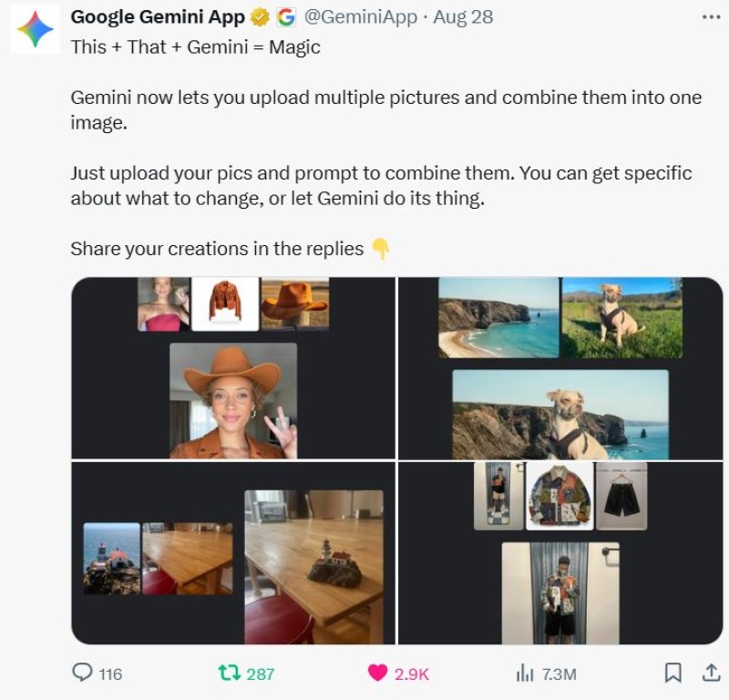Toggle the pink heart like button
Viewport: 729px width, 700px height.
pyautogui.click(x=377, y=673)
